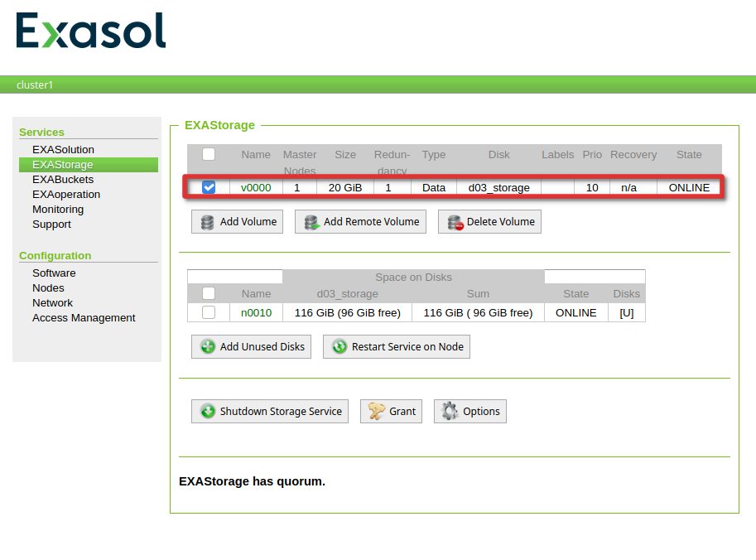Click the Add Remote Volume icon

311,222
